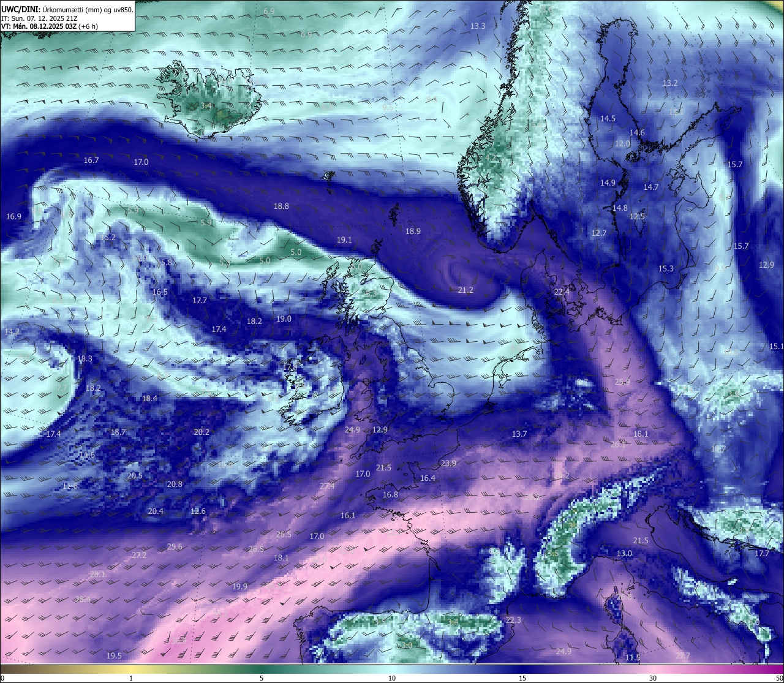The height and width of the screenshot is (683, 784).
Task: Click the 16.9 value at the left edge
Action: (13, 216)
